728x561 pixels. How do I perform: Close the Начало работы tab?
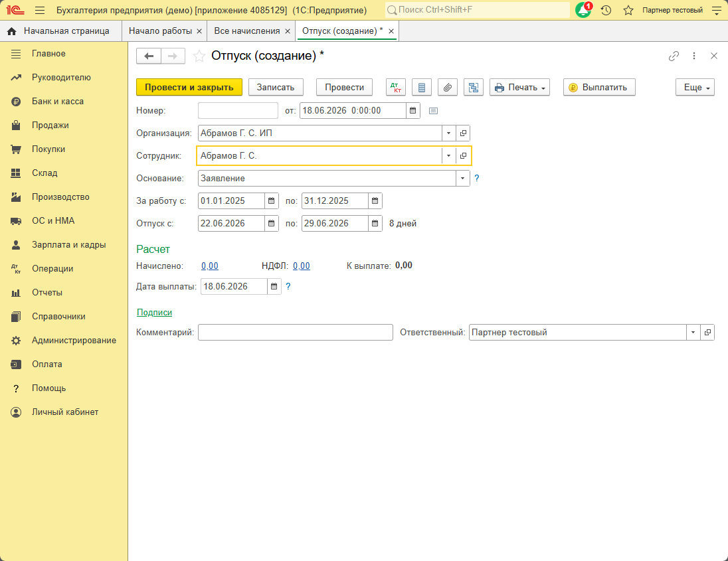pos(199,31)
